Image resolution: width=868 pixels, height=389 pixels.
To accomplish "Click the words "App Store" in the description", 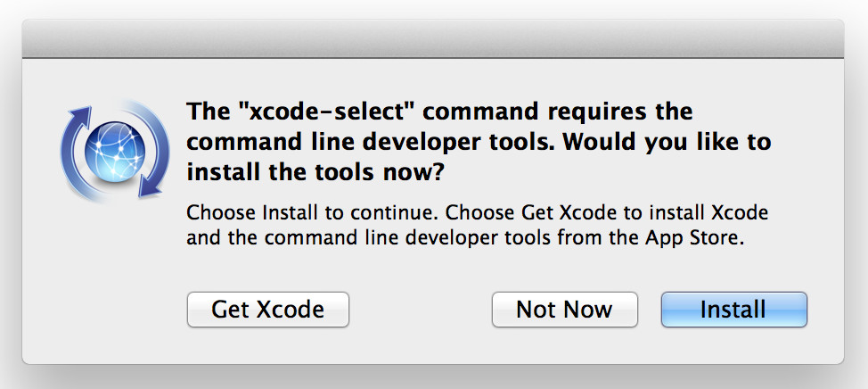I will pyautogui.click(x=692, y=237).
